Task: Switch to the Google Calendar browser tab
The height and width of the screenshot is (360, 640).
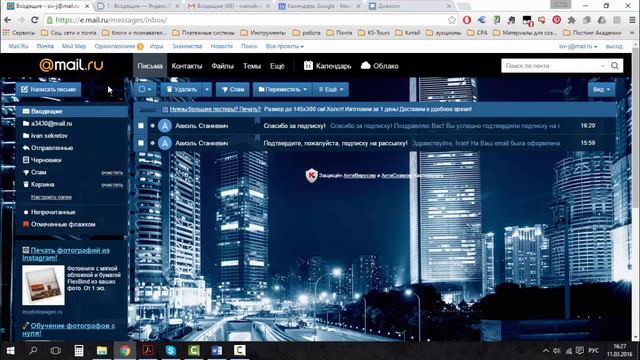Action: (x=319, y=6)
